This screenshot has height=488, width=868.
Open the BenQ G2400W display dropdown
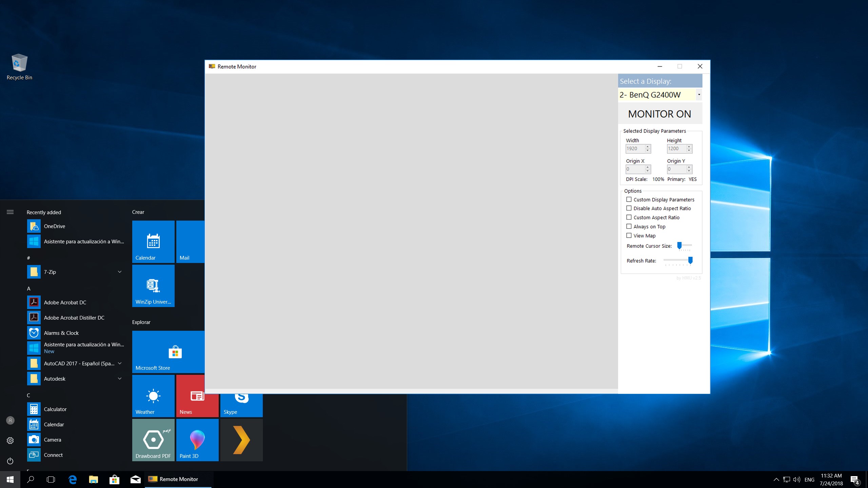699,95
